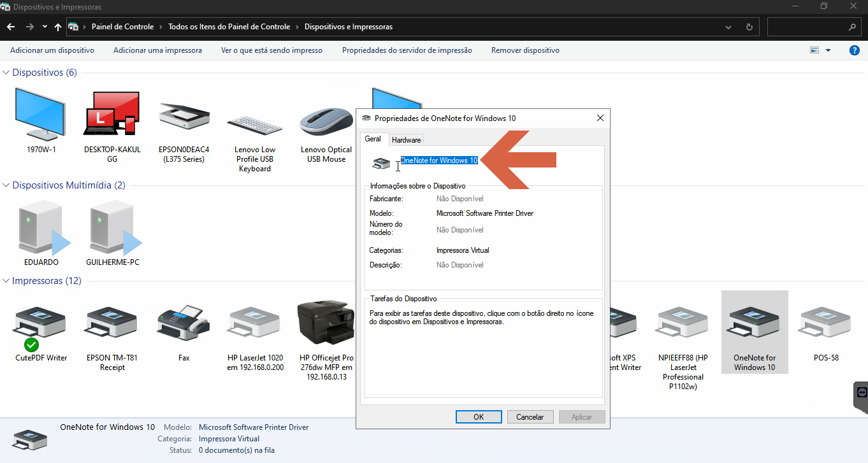Select the EDUARDO media device icon
Viewport: 868px width, 463px height.
(x=43, y=227)
